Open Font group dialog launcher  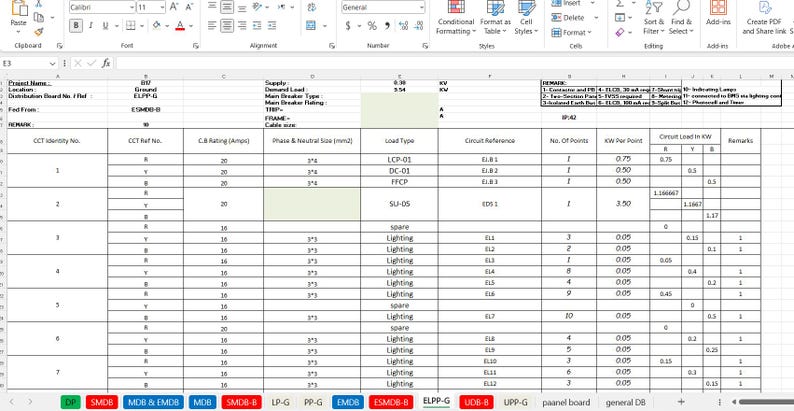(195, 46)
